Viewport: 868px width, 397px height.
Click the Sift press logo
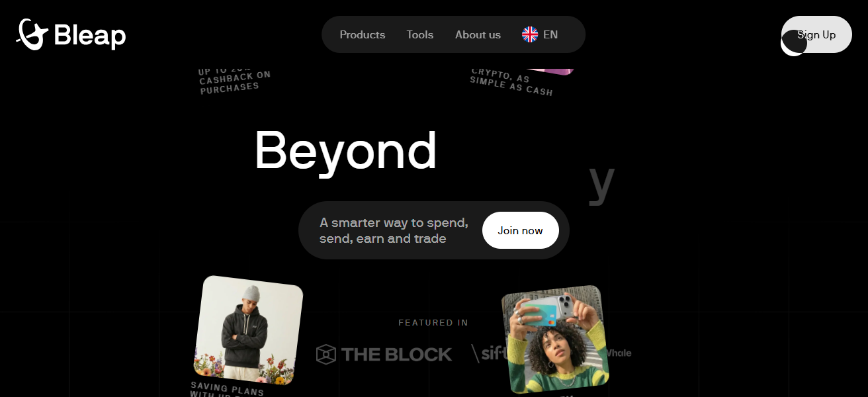pos(489,353)
